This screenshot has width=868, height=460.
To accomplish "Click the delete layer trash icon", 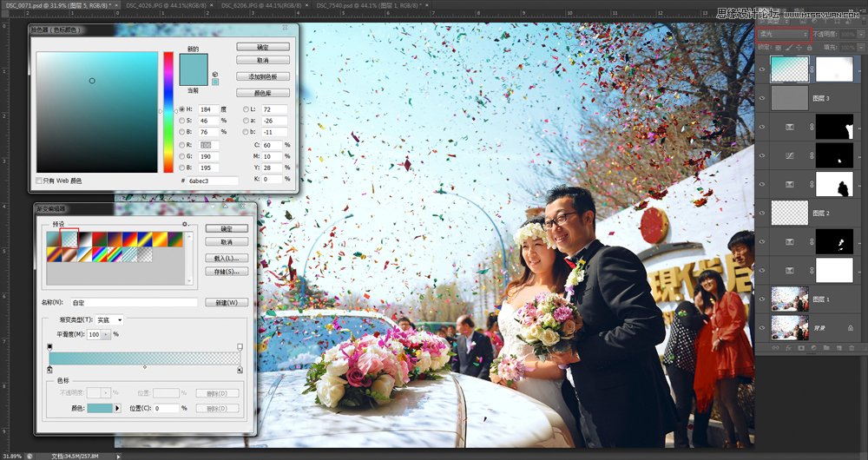I will (852, 348).
